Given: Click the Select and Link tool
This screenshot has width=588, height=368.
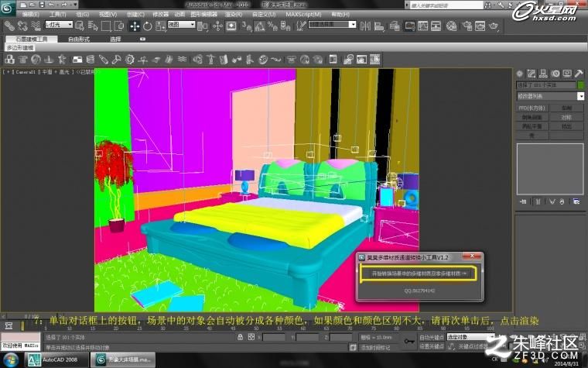Looking at the screenshot, I should (9, 26).
